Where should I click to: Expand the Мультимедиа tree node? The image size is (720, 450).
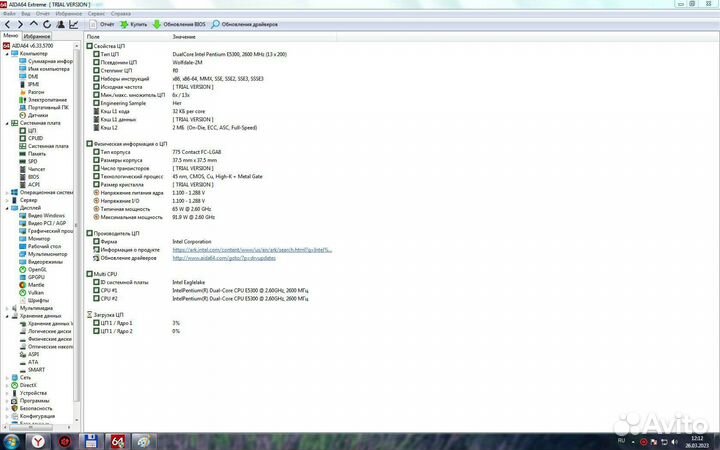click(7, 308)
